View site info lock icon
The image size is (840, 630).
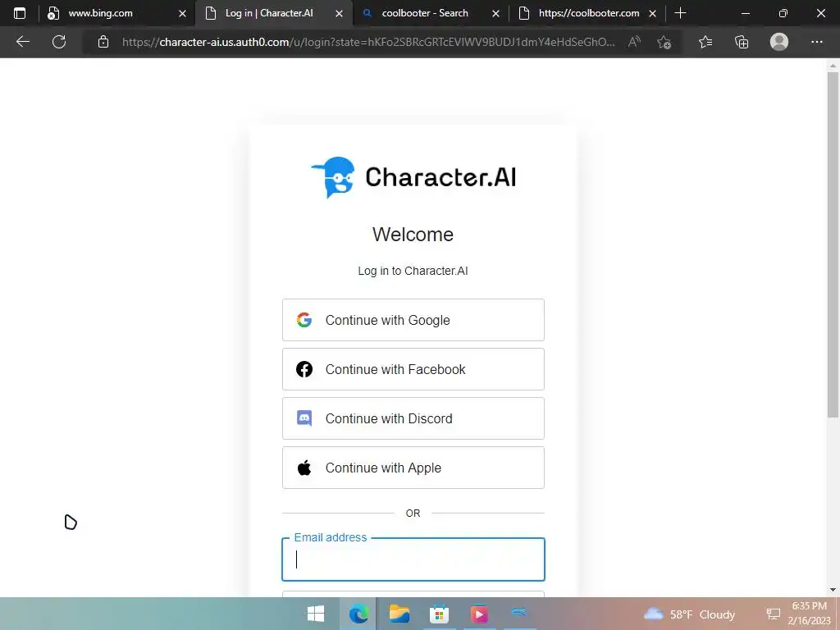click(x=103, y=42)
